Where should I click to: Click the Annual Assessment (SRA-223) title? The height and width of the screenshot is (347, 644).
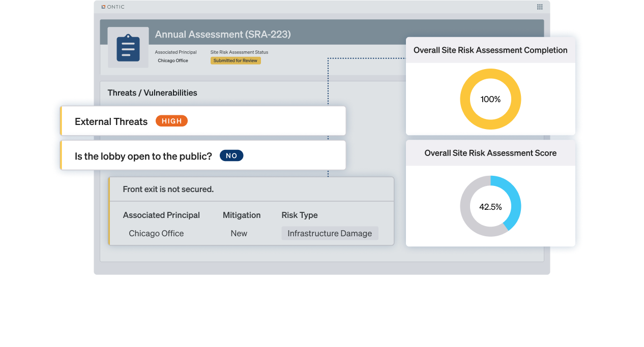223,35
